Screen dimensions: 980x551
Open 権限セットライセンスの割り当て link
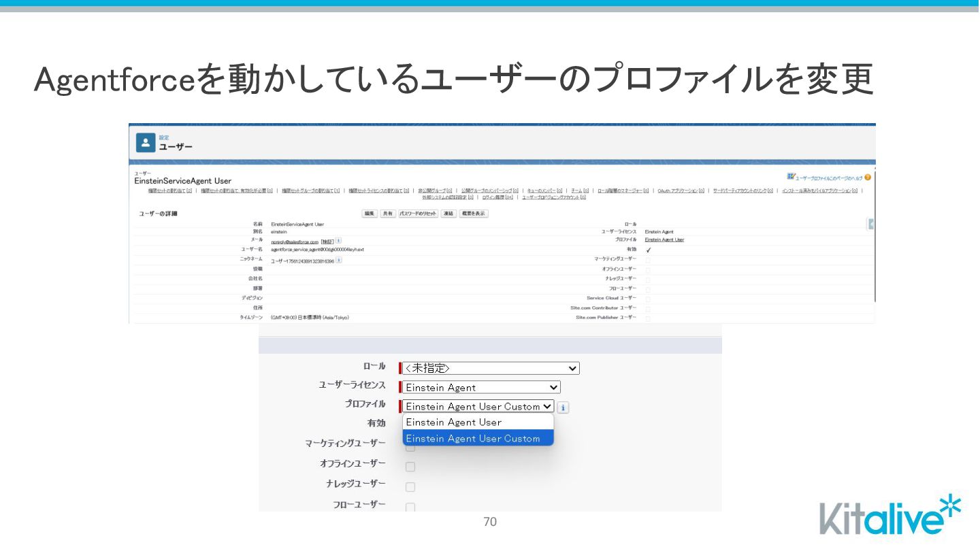(x=379, y=190)
